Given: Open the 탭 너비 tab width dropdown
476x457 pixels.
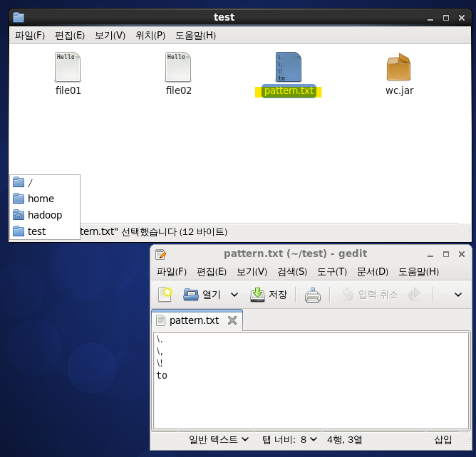Looking at the screenshot, I should click(x=289, y=439).
